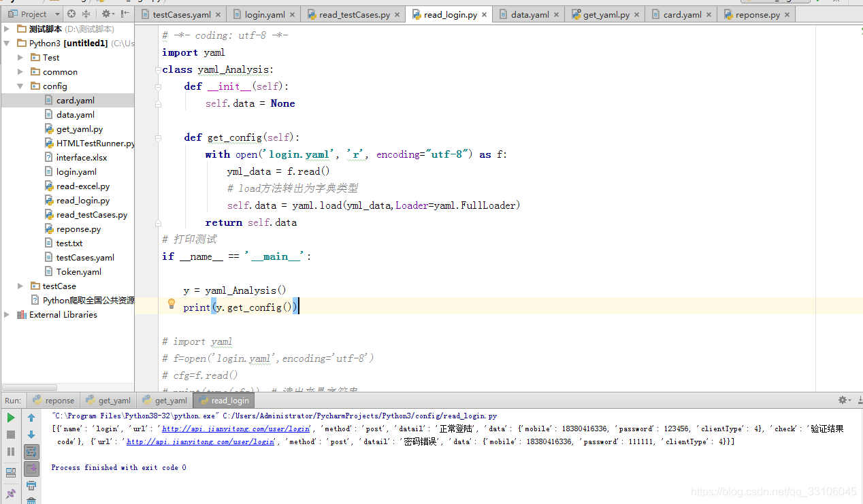Toggle scroll-to-end in the console
Viewport: 863px width, 504px height.
click(31, 469)
